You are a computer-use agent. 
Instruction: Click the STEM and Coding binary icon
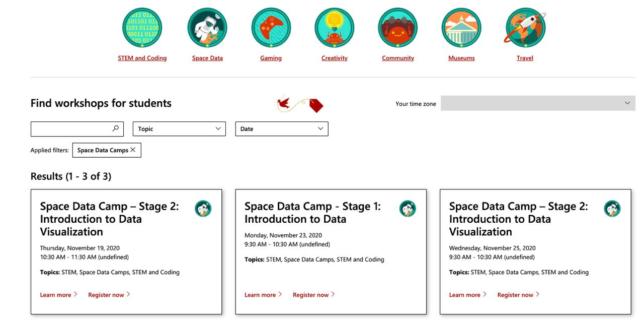coord(142,28)
